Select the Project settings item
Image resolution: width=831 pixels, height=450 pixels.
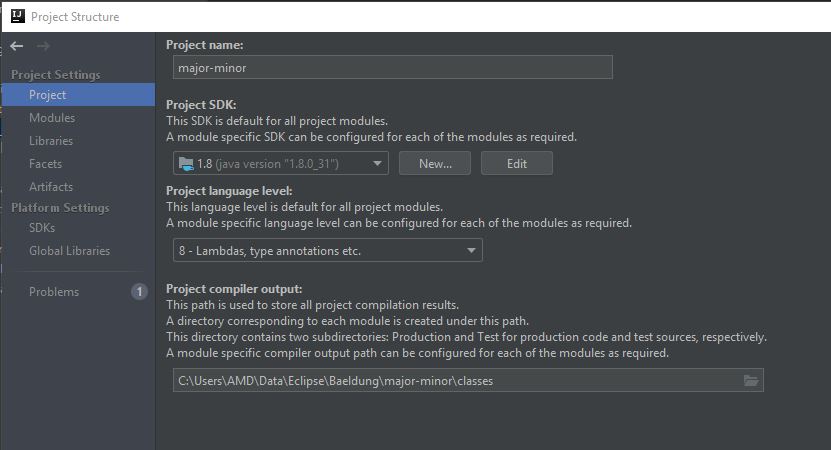[78, 95]
